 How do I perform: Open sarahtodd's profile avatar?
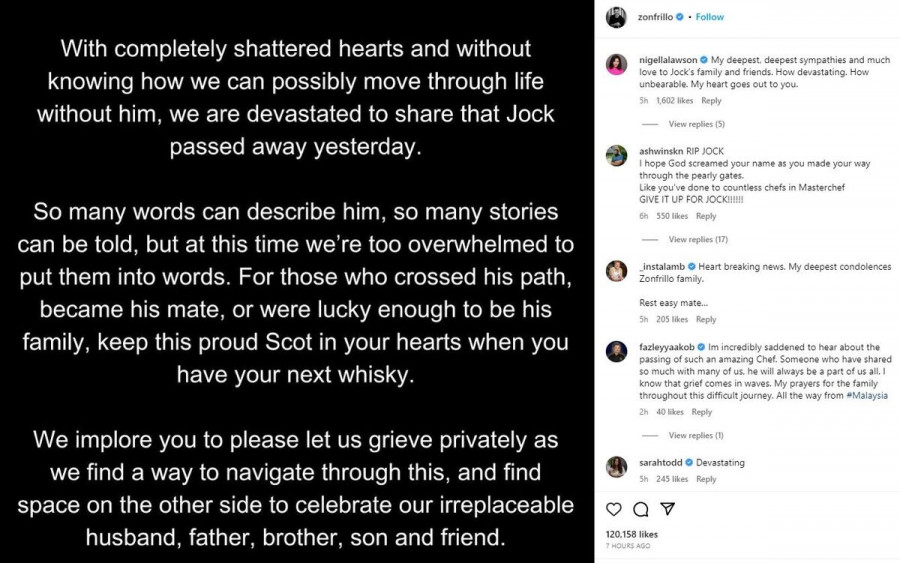click(x=617, y=466)
